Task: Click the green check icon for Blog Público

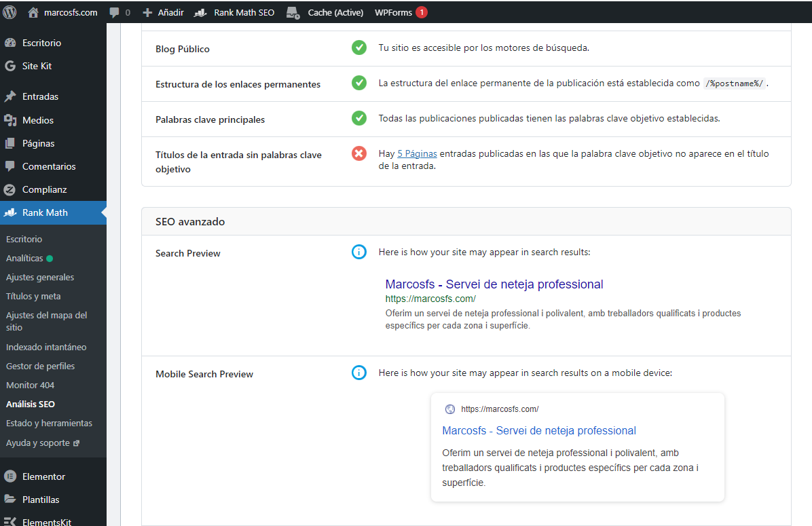Action: click(x=359, y=48)
